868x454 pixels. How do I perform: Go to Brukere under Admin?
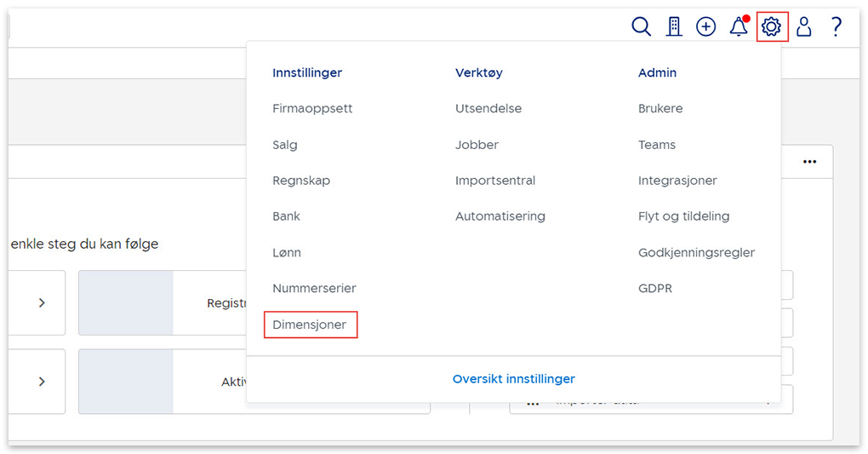660,108
